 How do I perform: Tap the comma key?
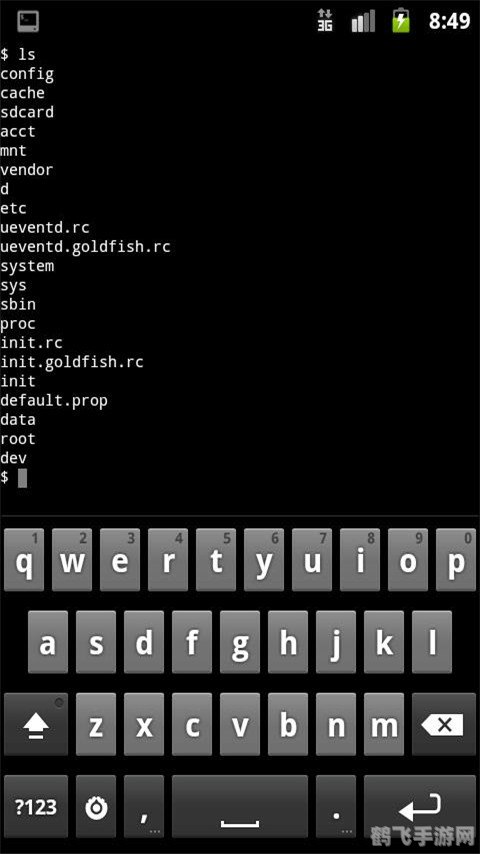click(144, 806)
